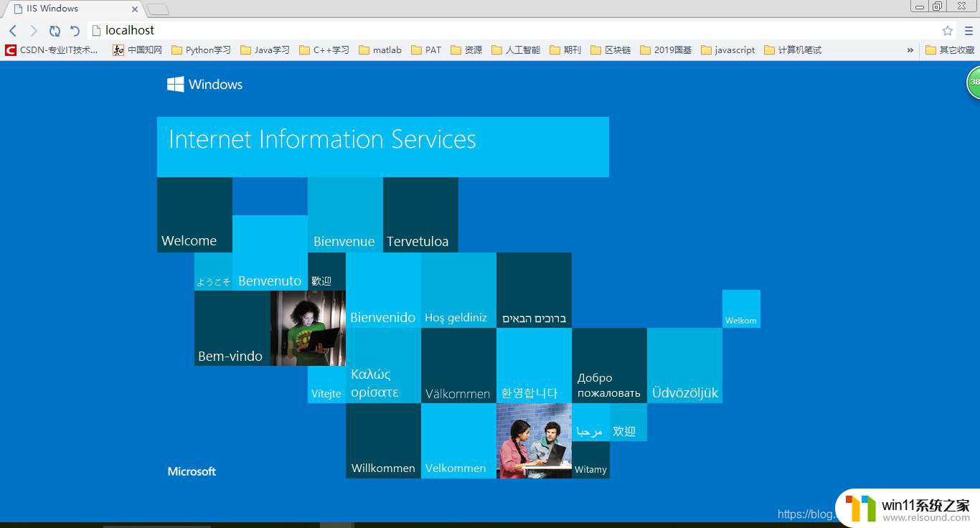
Task: Restore down the browser window
Action: coord(937,6)
